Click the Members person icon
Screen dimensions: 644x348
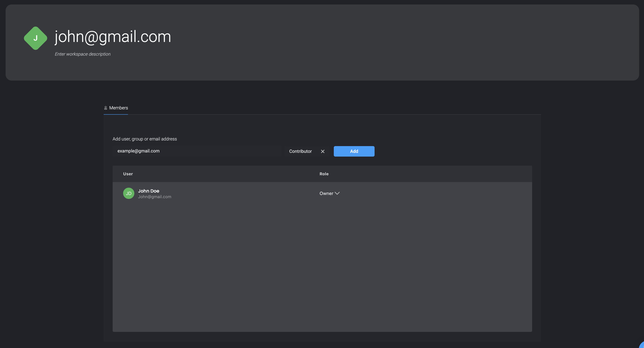coord(106,108)
